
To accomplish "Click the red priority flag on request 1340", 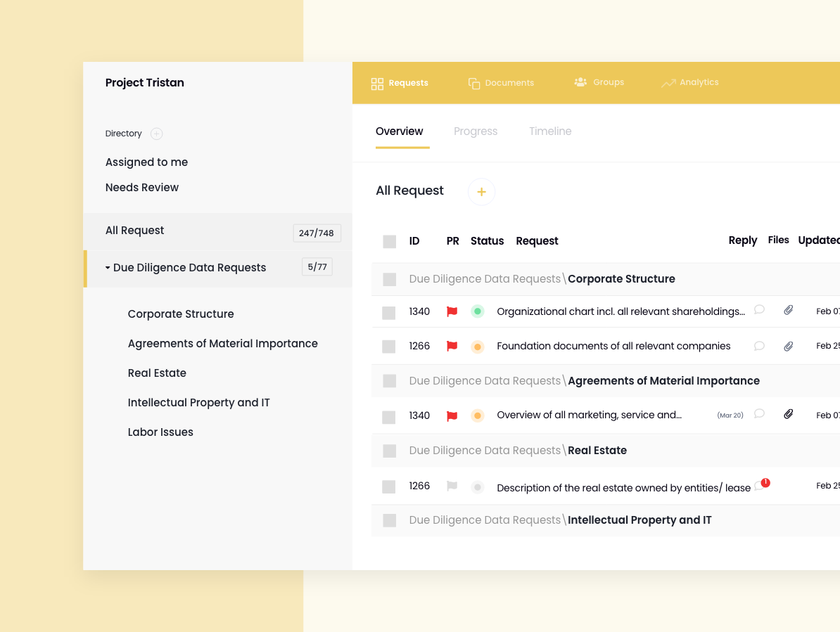I will coord(452,311).
